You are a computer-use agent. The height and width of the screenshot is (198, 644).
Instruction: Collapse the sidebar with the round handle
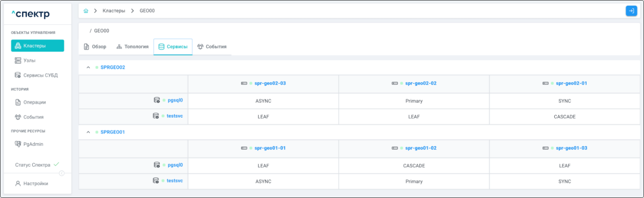(x=62, y=173)
